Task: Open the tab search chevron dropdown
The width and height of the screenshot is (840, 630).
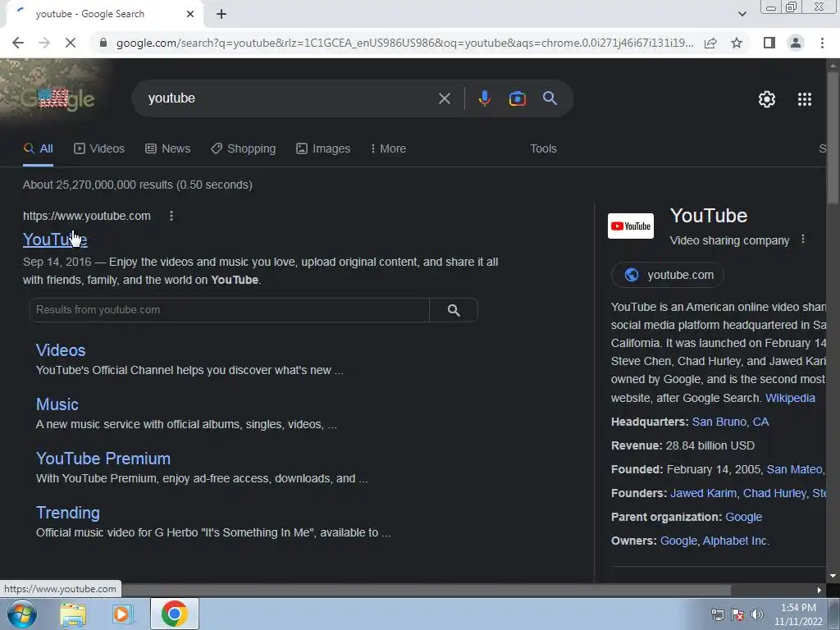Action: pos(742,14)
